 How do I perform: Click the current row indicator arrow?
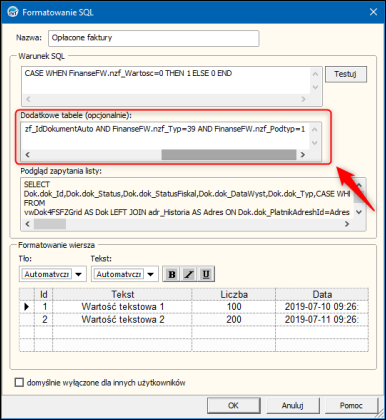pos(27,307)
